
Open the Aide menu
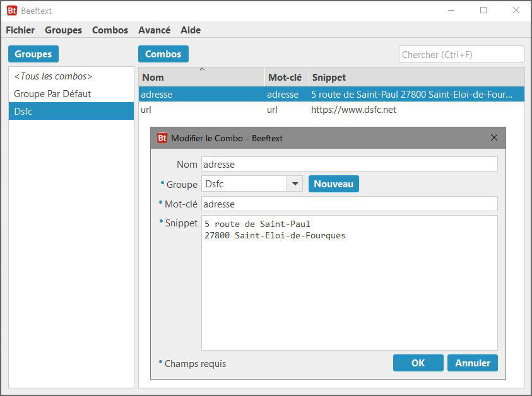(x=191, y=30)
